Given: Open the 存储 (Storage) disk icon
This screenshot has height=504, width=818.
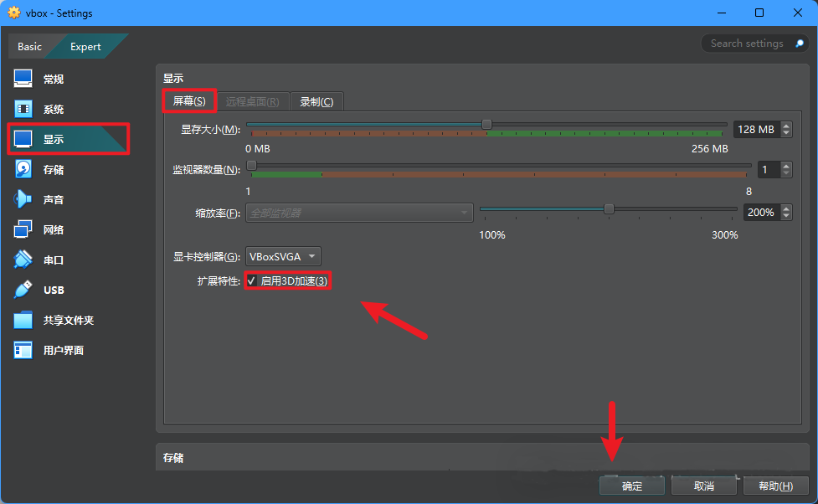Looking at the screenshot, I should pyautogui.click(x=23, y=170).
